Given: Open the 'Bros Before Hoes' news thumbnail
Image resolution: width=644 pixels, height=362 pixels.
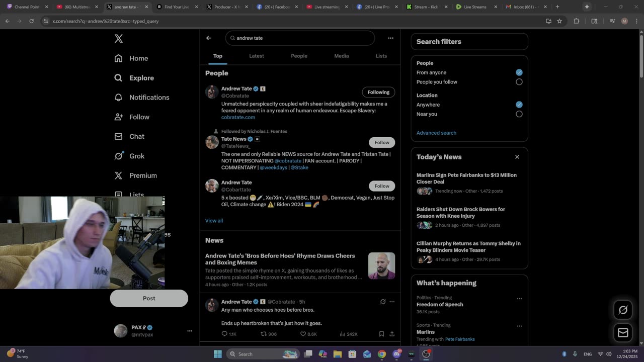Looking at the screenshot, I should [381, 266].
